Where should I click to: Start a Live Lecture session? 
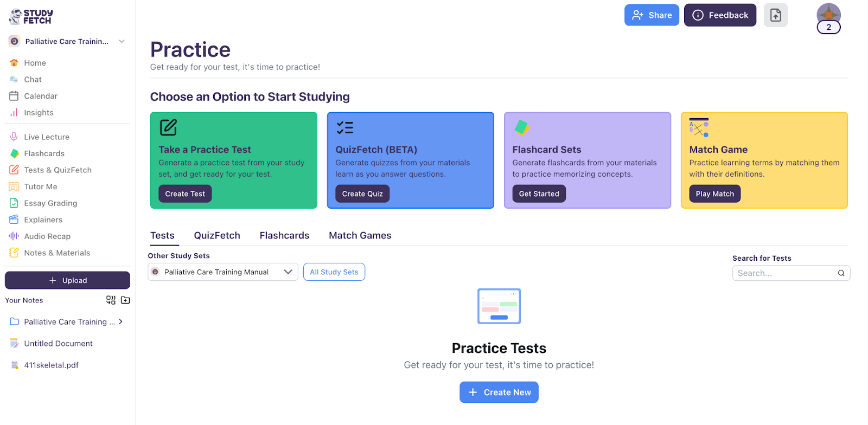point(46,136)
